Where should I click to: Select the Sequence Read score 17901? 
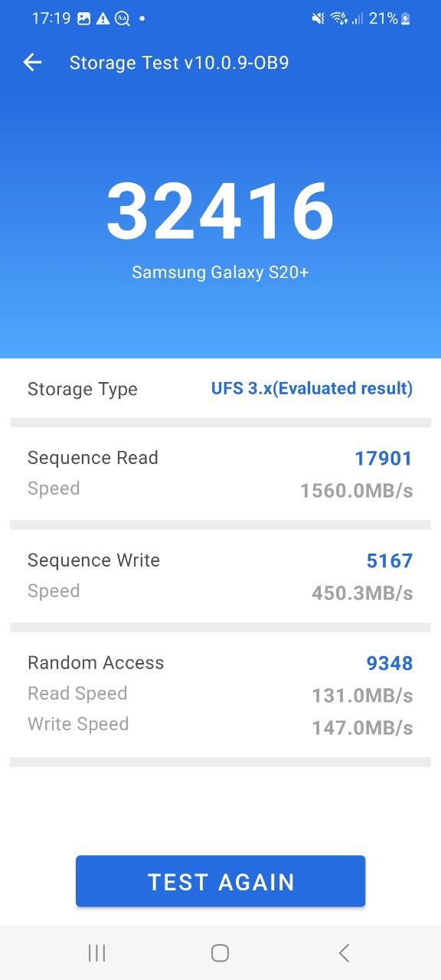(x=384, y=458)
